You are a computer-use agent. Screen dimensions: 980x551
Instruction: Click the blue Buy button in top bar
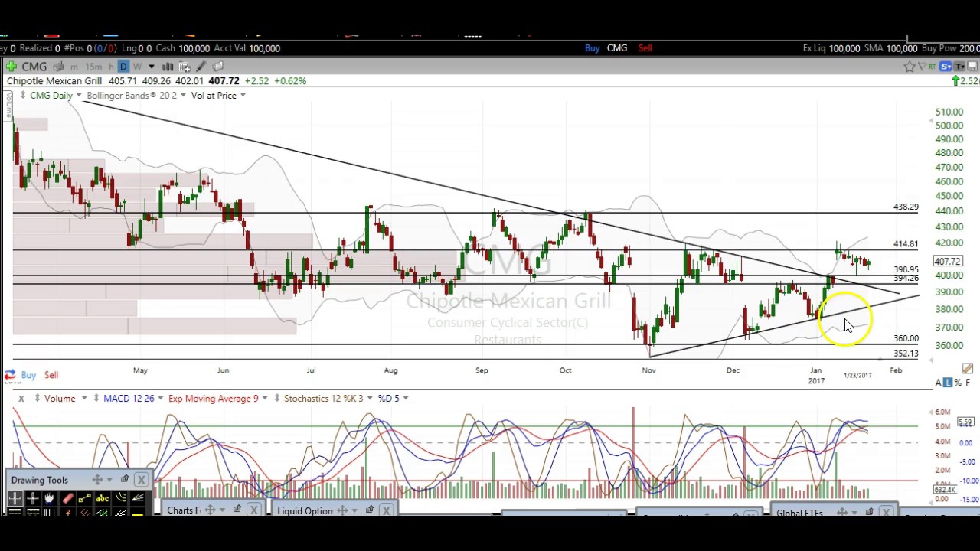(592, 48)
